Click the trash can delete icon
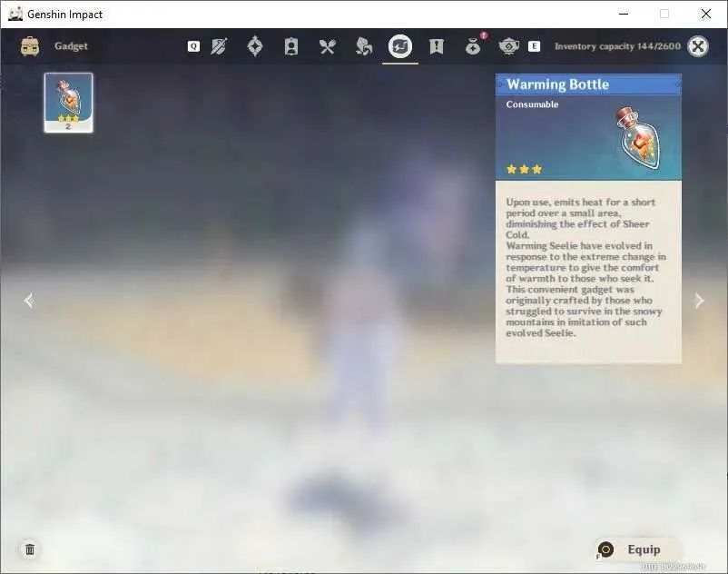The height and width of the screenshot is (574, 728). tap(30, 549)
